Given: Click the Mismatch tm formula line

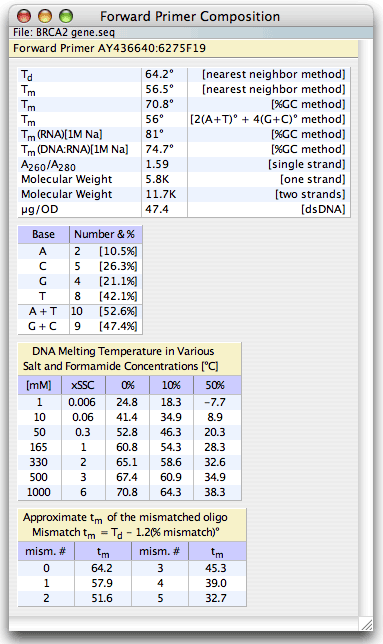Looking at the screenshot, I should [x=126, y=533].
